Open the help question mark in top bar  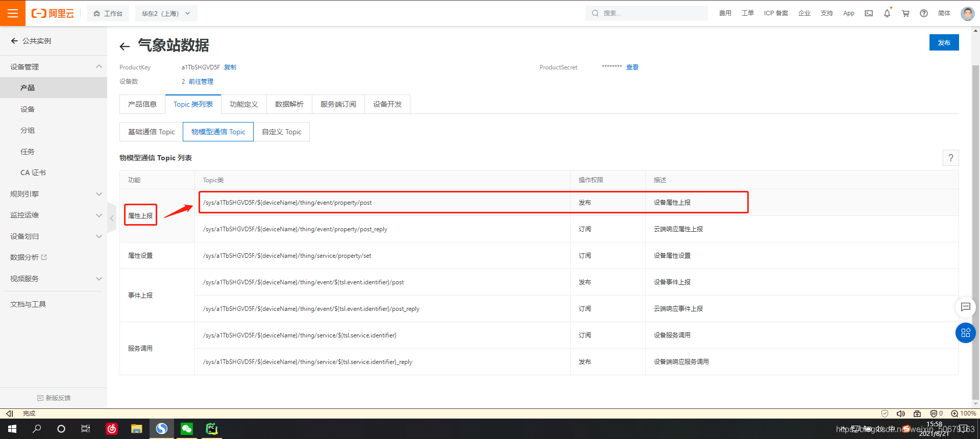click(924, 13)
